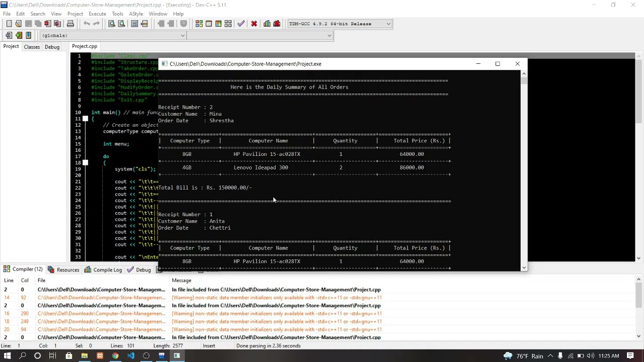Click the 76°F Rain weather widget
Image resolution: width=644 pixels, height=362 pixels.
[x=523, y=356]
